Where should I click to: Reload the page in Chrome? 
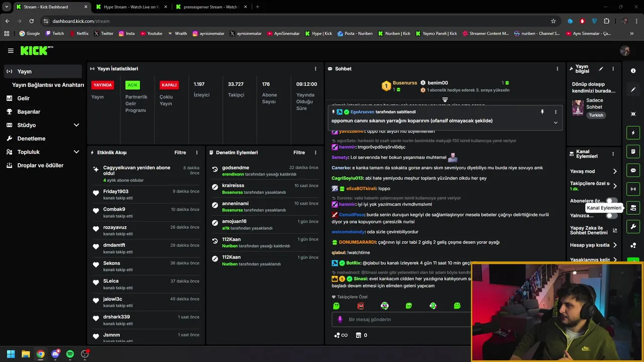31,21
